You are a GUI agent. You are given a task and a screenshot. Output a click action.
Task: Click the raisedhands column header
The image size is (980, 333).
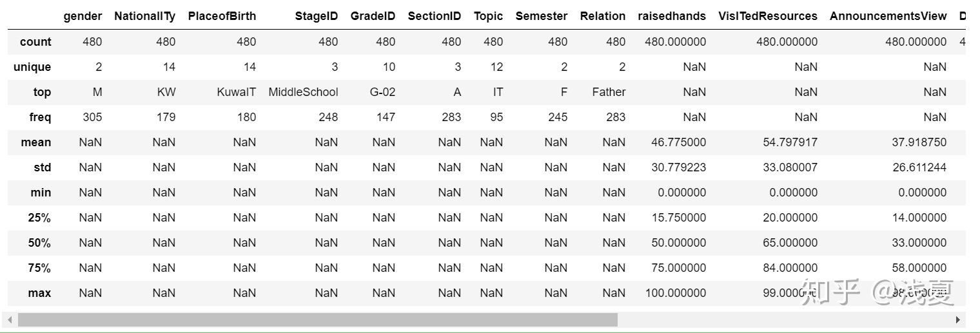[x=671, y=16]
